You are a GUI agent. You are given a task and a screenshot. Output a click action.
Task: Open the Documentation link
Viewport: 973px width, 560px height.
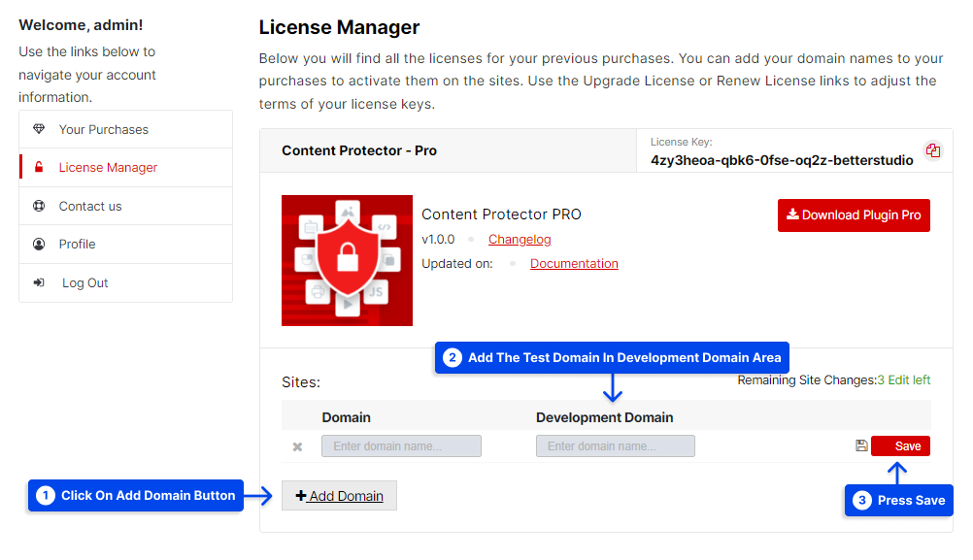tap(574, 264)
